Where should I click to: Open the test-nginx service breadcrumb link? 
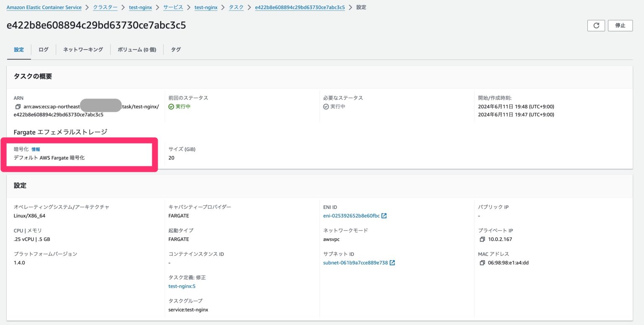206,7
